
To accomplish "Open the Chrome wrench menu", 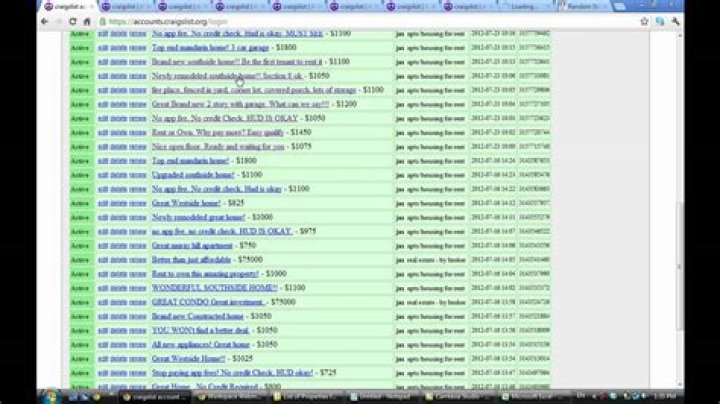I will (x=675, y=21).
